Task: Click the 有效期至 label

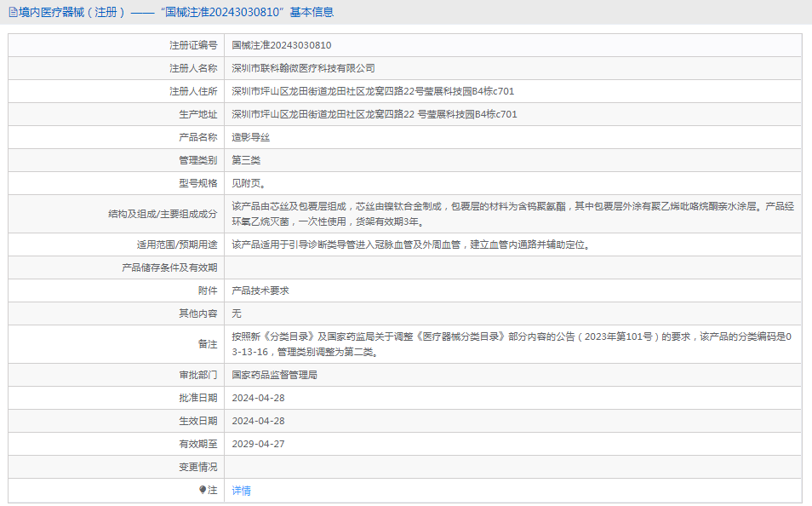Action: tap(198, 445)
